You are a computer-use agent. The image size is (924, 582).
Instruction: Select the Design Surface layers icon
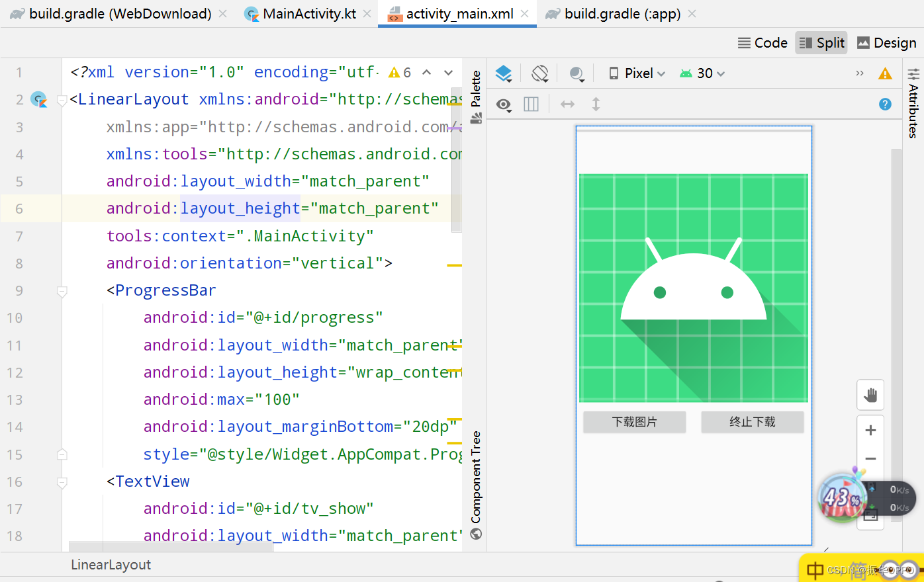504,73
